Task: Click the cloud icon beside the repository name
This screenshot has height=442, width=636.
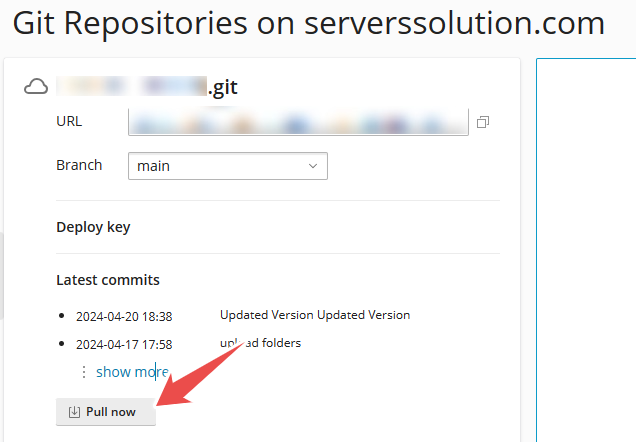Action: click(36, 87)
